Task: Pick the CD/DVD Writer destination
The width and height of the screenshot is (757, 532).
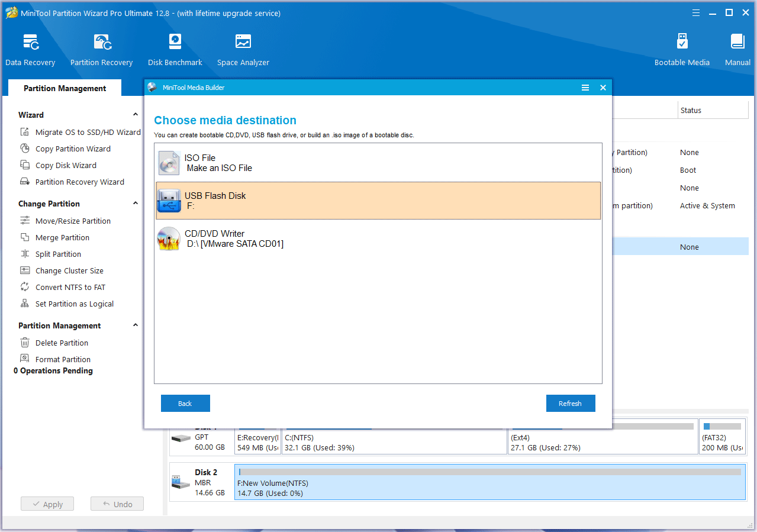Action: [x=378, y=238]
